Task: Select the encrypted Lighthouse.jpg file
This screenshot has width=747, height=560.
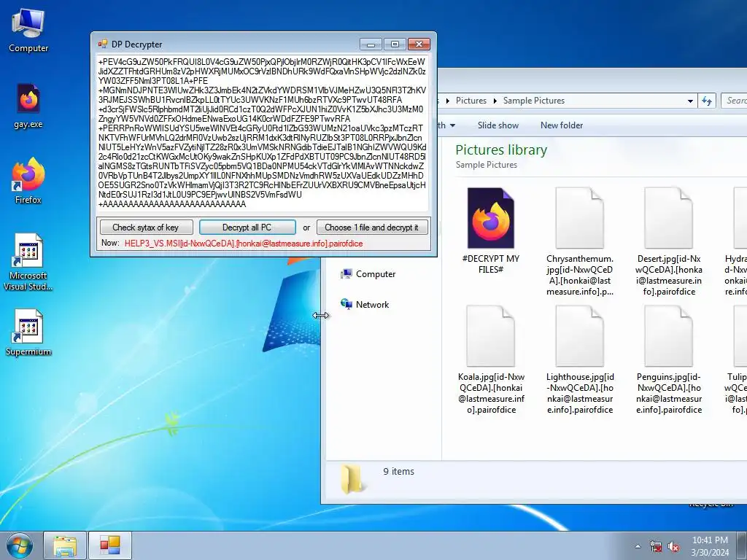Action: pos(580,360)
